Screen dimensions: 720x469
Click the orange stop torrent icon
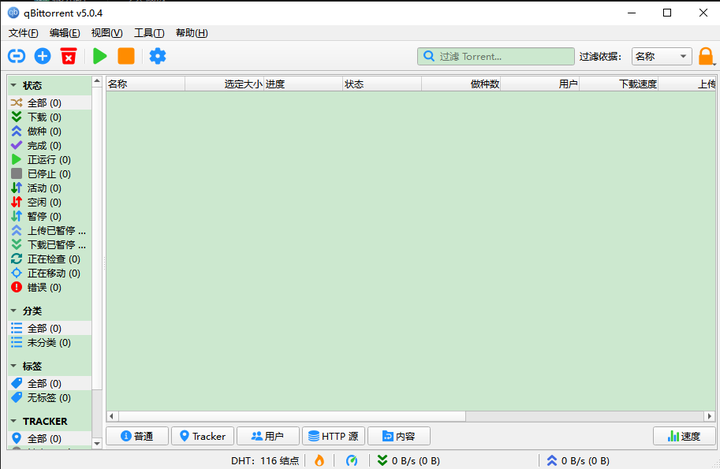click(126, 57)
